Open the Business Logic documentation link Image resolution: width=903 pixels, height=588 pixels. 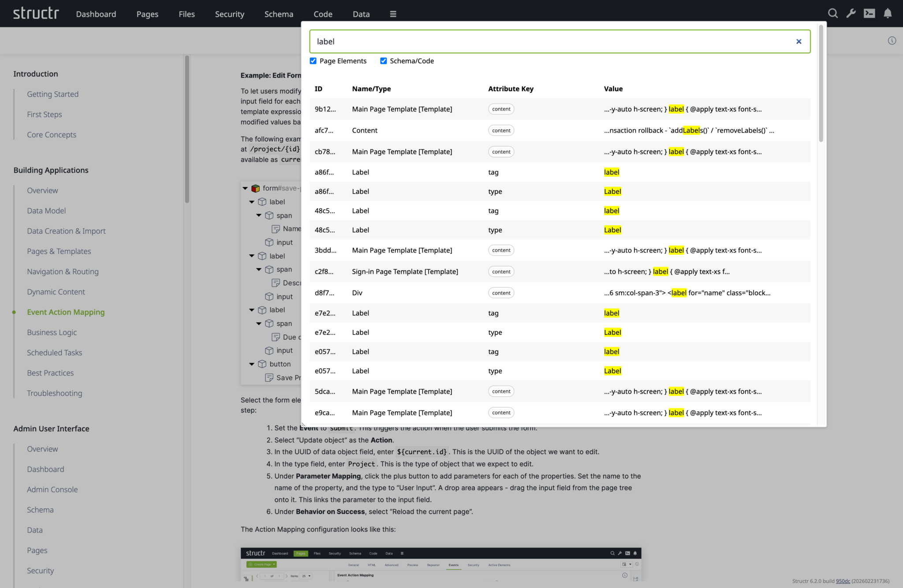[x=52, y=332]
